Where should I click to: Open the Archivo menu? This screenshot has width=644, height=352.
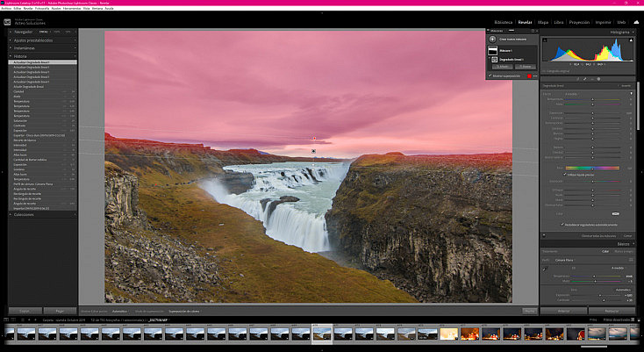click(6, 8)
